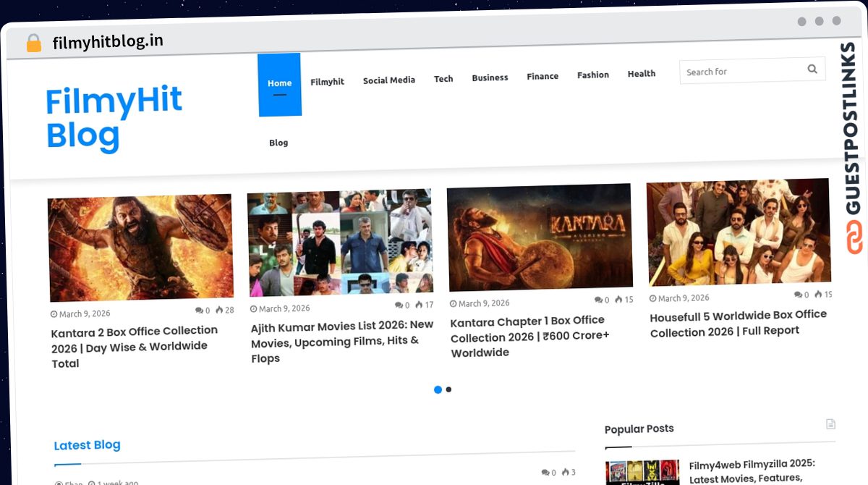Click flame views icon showing 17
The width and height of the screenshot is (868, 485).
click(419, 305)
